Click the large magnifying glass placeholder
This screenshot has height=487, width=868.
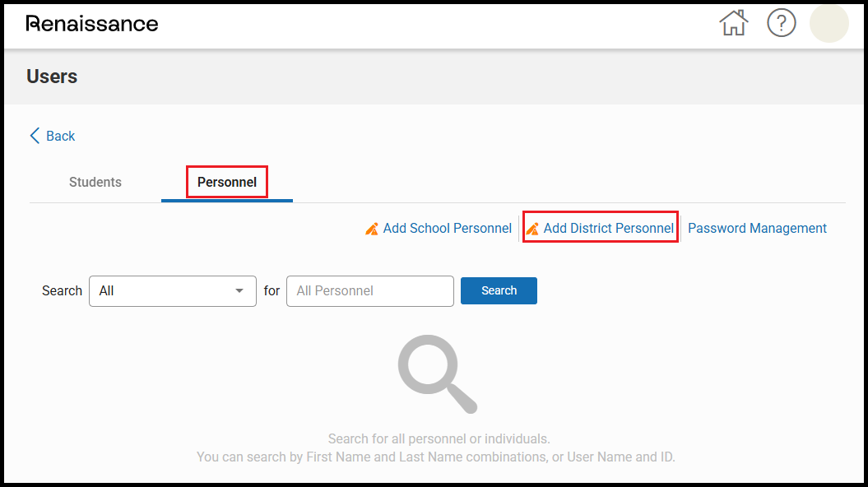436,373
